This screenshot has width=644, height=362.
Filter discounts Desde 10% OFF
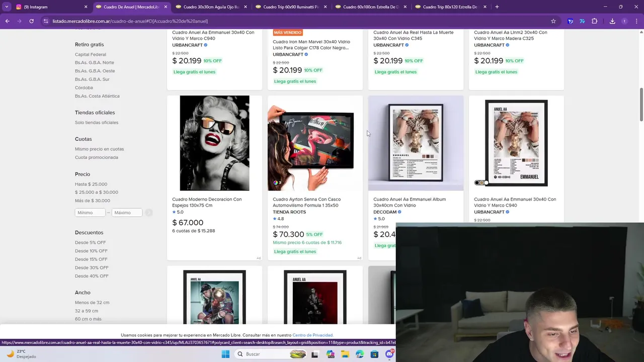91,251
